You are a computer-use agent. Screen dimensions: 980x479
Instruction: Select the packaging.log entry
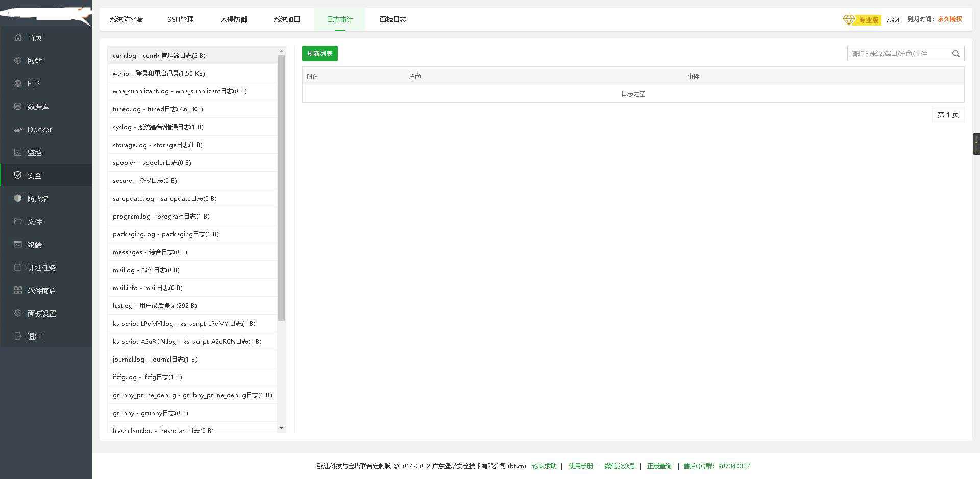[x=192, y=234]
